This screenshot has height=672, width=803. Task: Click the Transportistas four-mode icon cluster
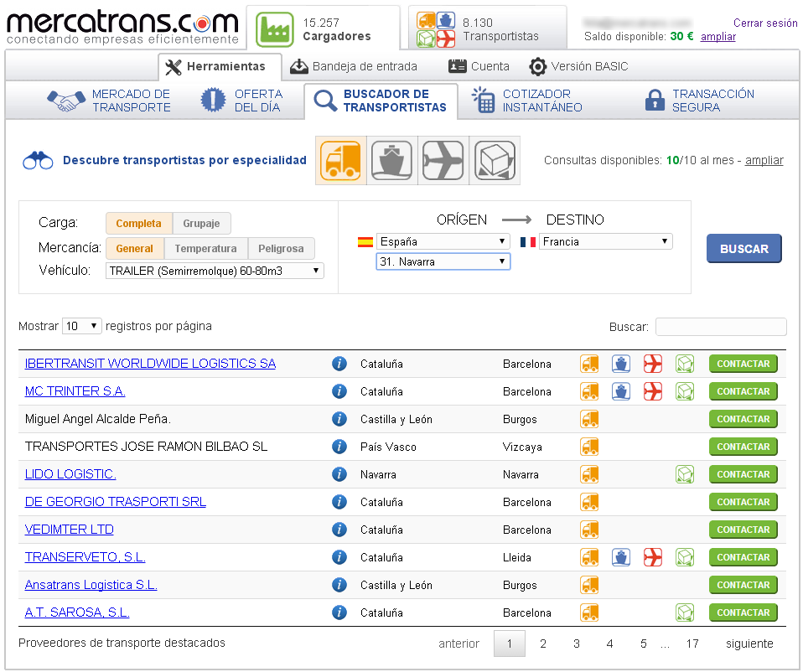coord(436,29)
